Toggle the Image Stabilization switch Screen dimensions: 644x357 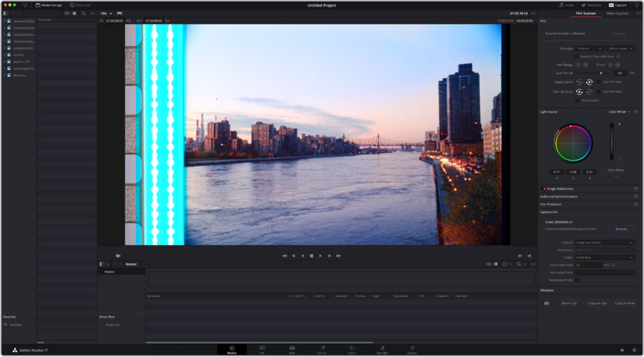(x=544, y=189)
